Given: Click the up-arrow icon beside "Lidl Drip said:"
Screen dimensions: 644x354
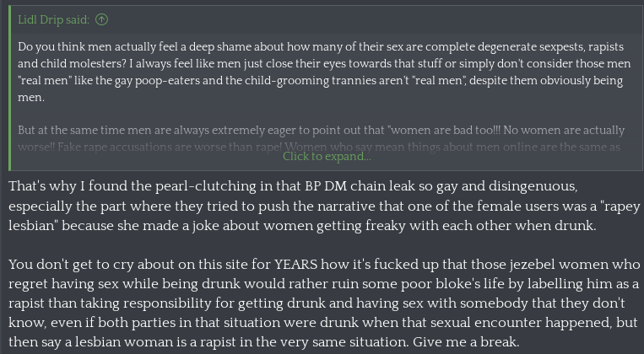Looking at the screenshot, I should (102, 19).
